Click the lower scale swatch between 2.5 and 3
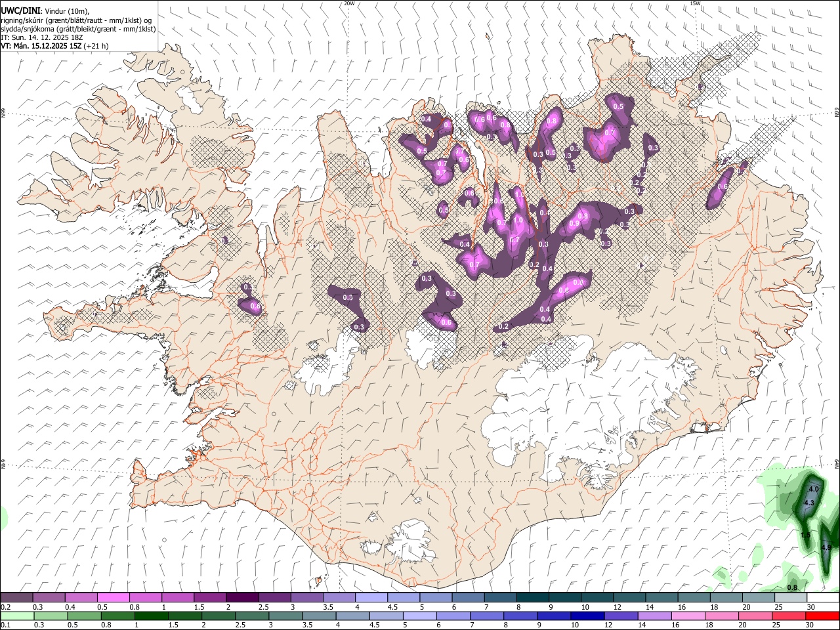The height and width of the screenshot is (630, 840). 253,616
